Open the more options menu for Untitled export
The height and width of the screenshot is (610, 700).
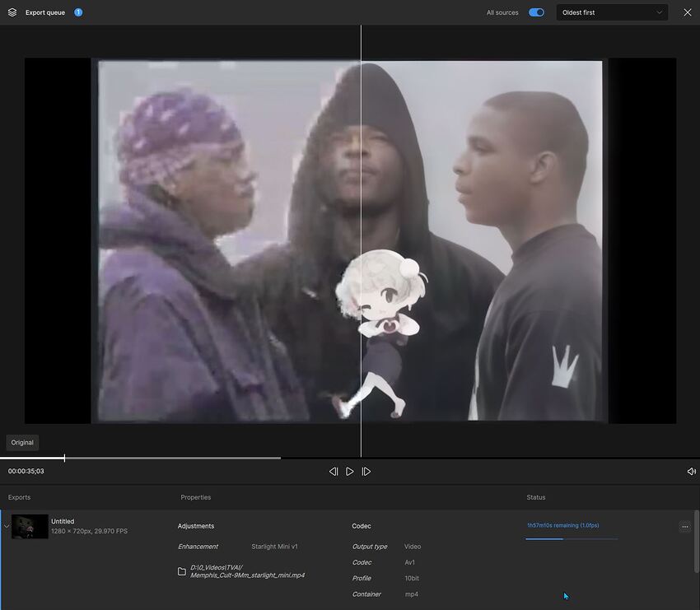pos(685,527)
